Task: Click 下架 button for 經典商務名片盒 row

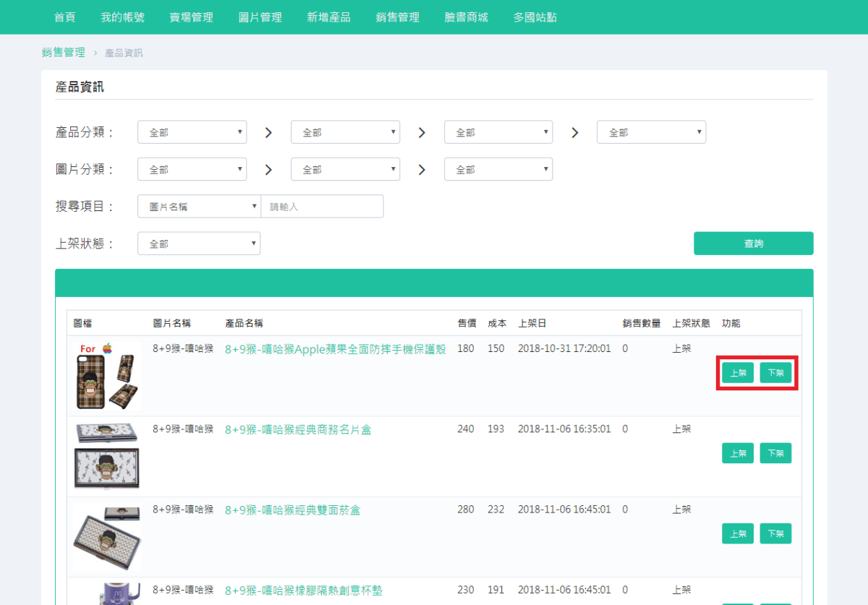Action: click(775, 453)
